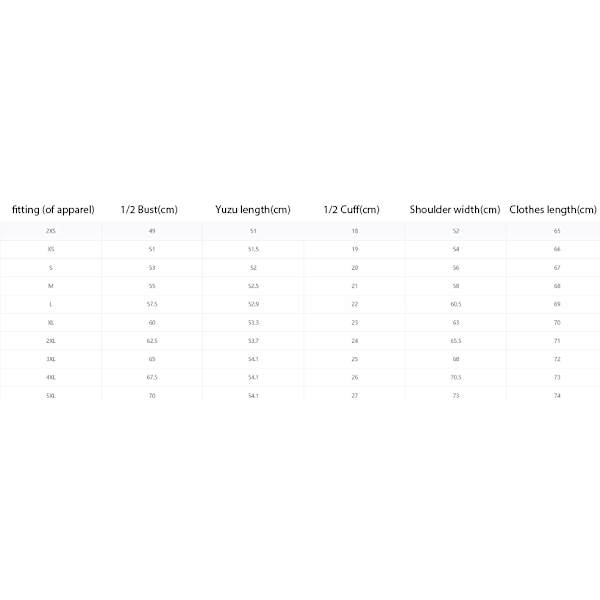This screenshot has height=600, width=600.
Task: Click the 2XS size row label
Action: (51, 231)
